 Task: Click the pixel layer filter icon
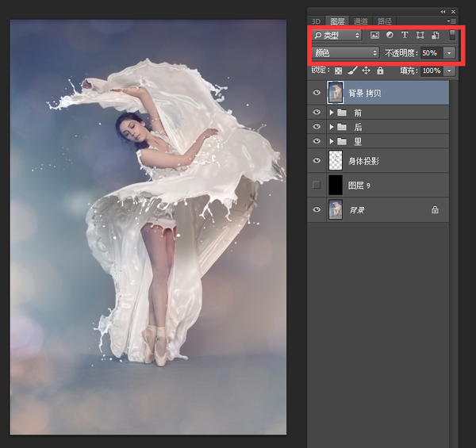coord(374,36)
